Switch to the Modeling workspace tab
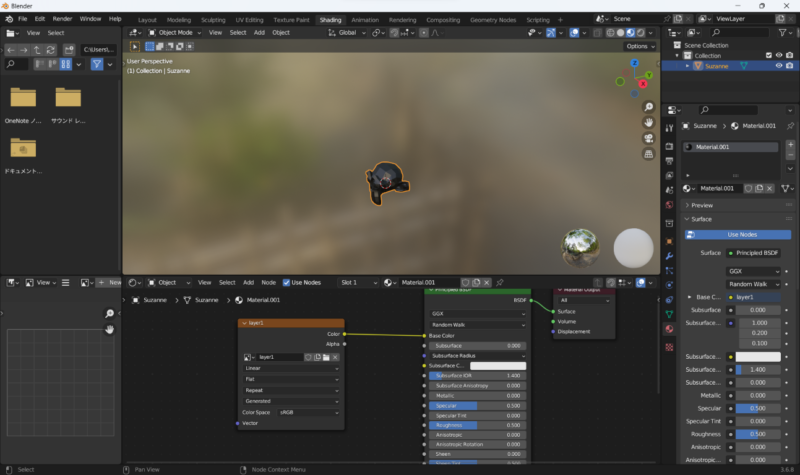Viewport: 800px width, 475px height. click(x=179, y=20)
